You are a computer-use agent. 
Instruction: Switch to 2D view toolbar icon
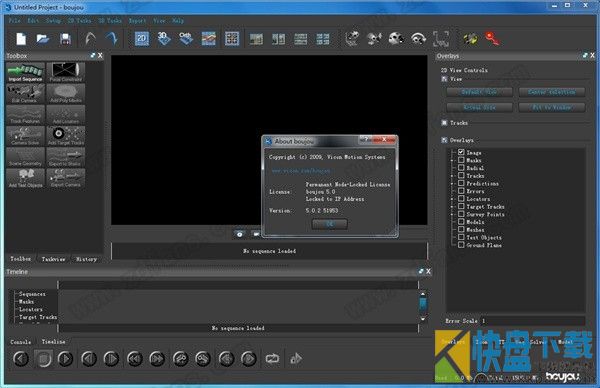click(142, 39)
